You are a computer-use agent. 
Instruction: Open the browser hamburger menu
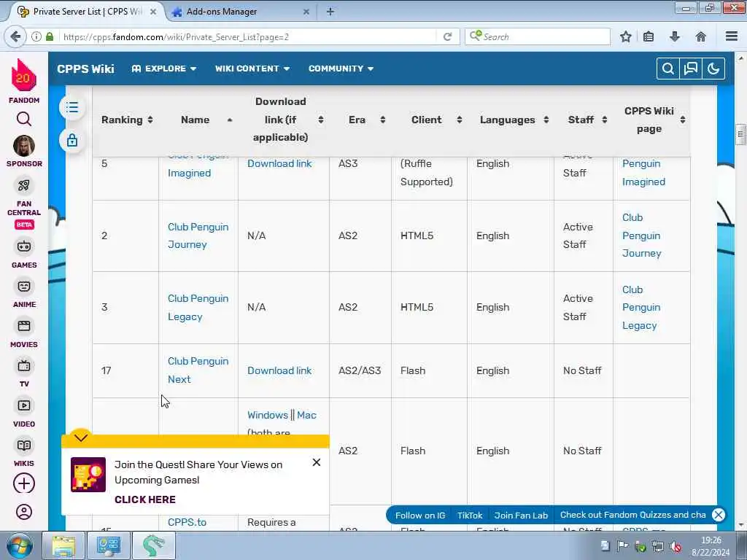(x=732, y=36)
